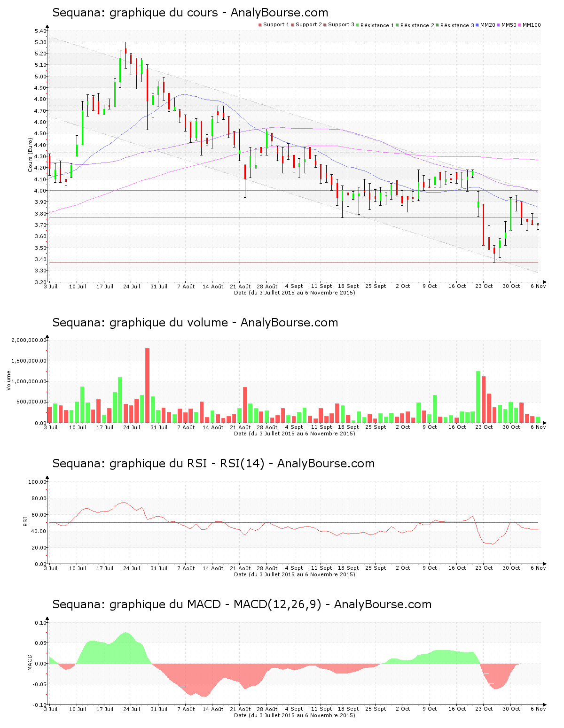Click the tallest red volume bar near 31 Juil

[x=147, y=385]
